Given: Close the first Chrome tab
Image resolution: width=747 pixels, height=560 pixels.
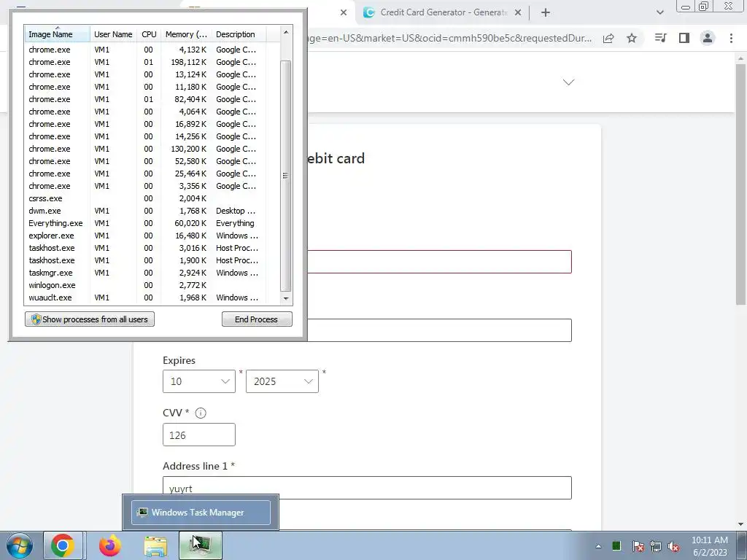Looking at the screenshot, I should 344,12.
